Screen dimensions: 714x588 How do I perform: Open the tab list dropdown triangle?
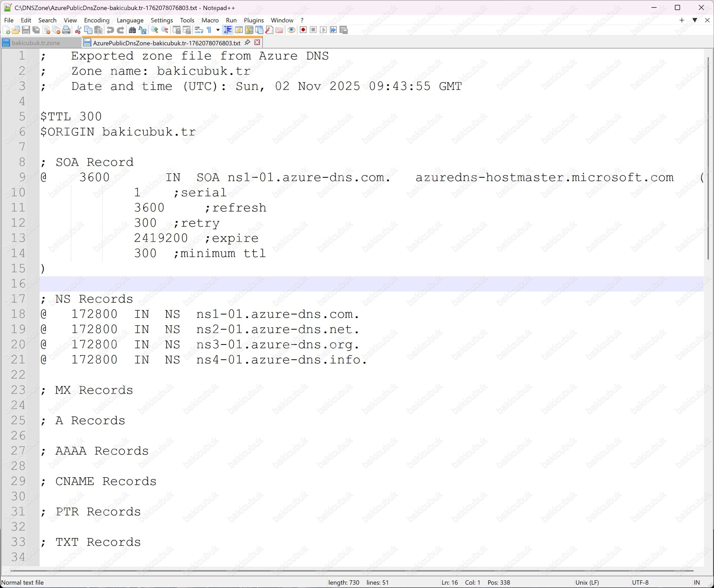(x=694, y=20)
